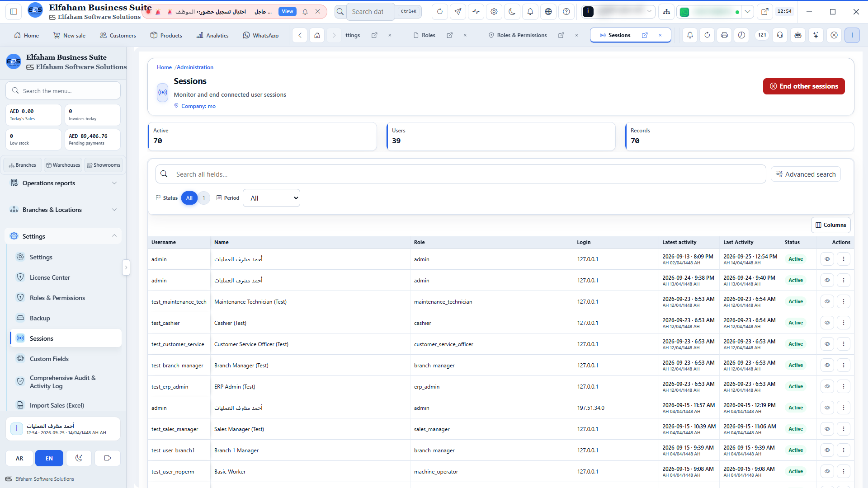Open the Customers menu item
The height and width of the screenshot is (488, 868).
[118, 35]
